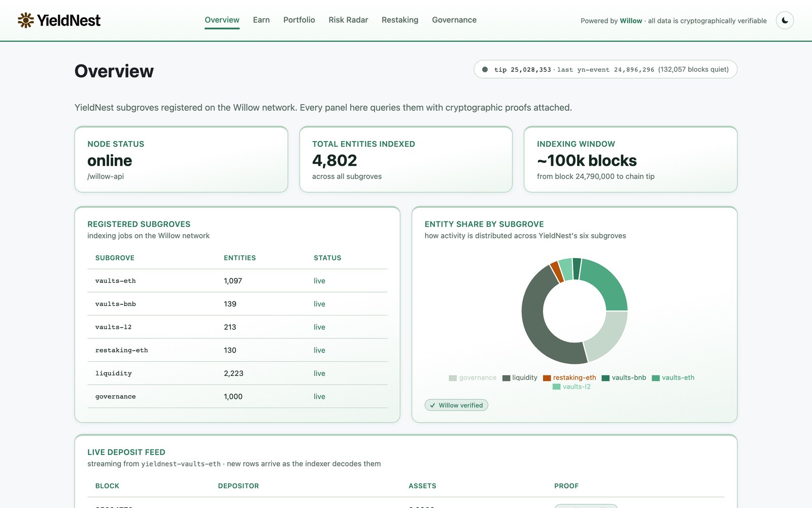This screenshot has width=812, height=508.
Task: Toggle liquidity legend color swatch
Action: pos(506,378)
